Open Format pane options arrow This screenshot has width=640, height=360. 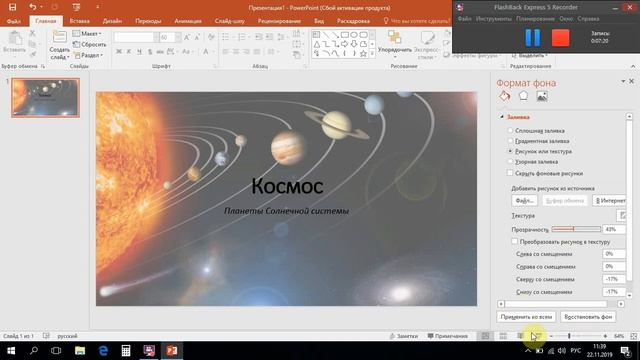pos(623,81)
